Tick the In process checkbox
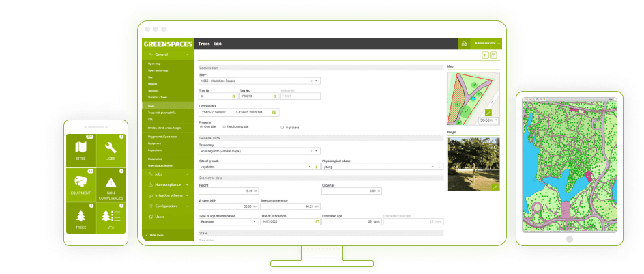This screenshot has height=274, width=644. [x=282, y=128]
